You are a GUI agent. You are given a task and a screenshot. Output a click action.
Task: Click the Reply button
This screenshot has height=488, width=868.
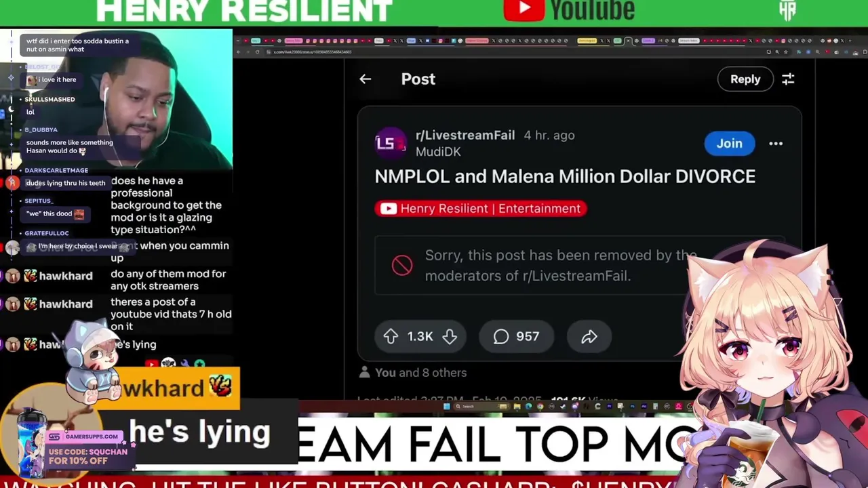[745, 79]
